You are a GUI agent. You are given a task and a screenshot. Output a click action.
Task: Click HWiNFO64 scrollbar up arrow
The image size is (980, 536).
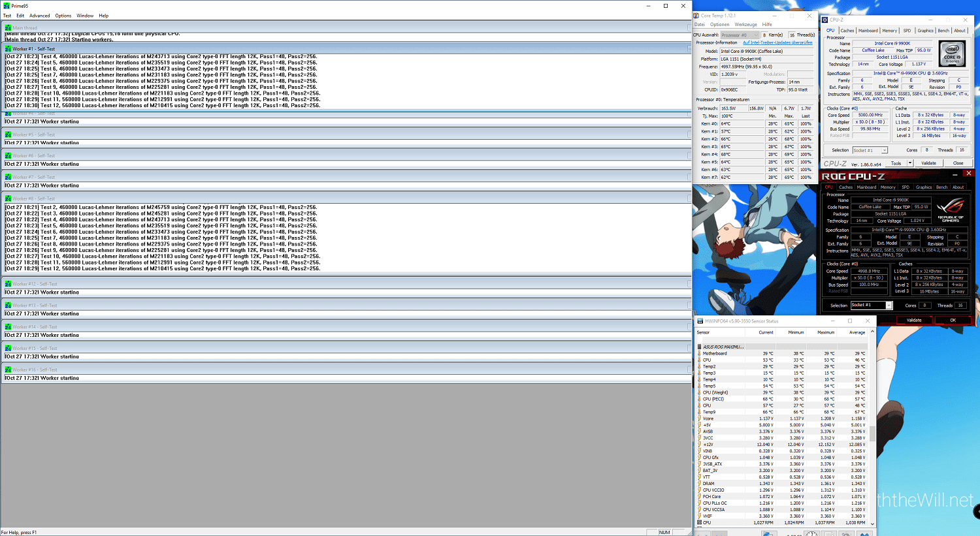pos(872,332)
